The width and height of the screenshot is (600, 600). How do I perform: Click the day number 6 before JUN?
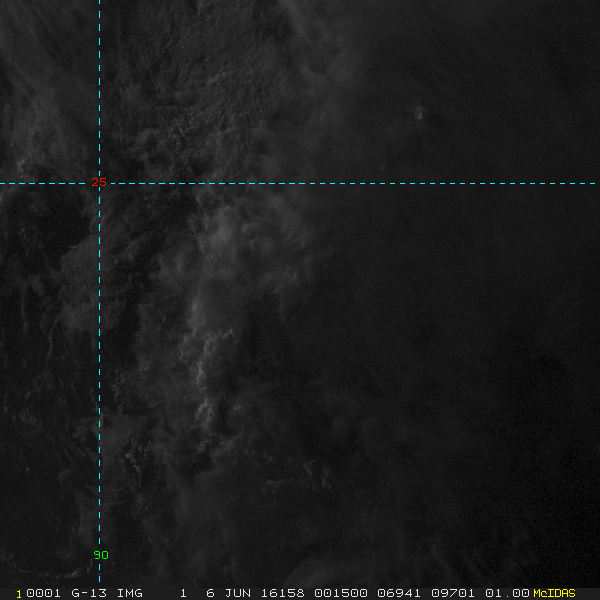click(x=210, y=593)
